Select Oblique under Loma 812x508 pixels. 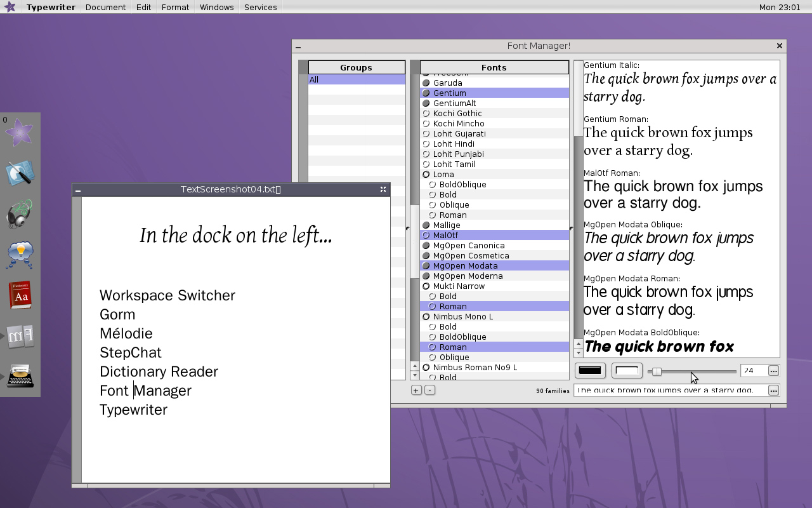coord(494,205)
